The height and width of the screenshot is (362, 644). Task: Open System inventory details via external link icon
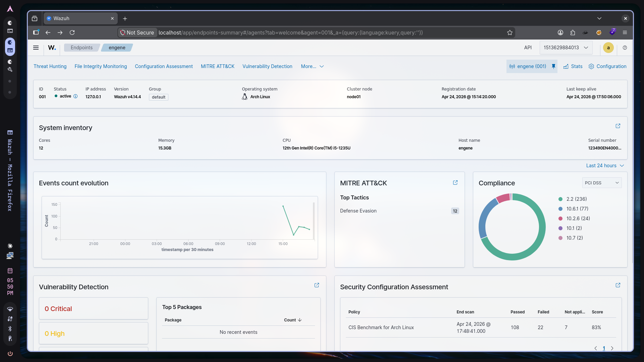[618, 126]
